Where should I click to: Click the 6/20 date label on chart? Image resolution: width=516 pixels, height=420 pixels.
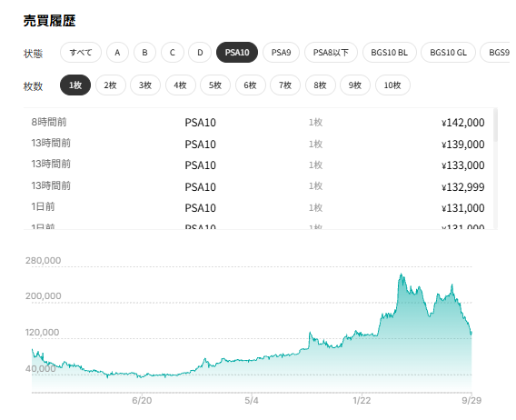tap(142, 401)
